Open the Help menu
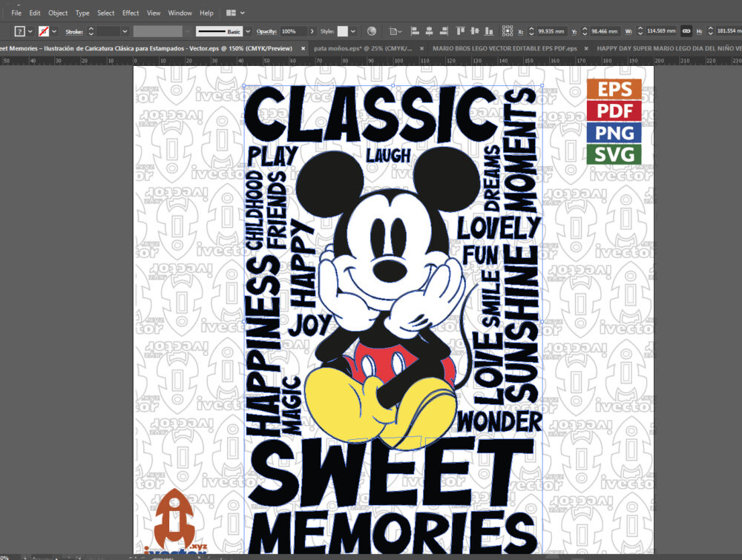This screenshot has height=560, width=742. (206, 13)
